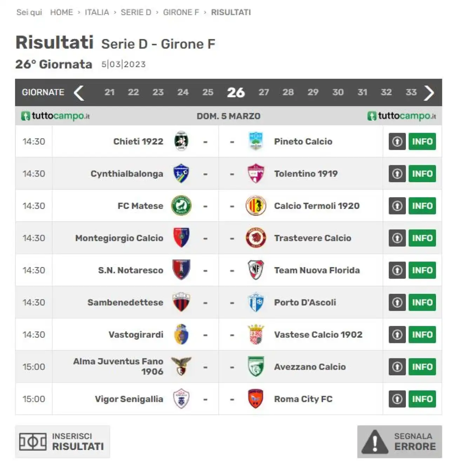Select giornata 21 in the bar
The height and width of the screenshot is (476, 449).
[x=109, y=92]
